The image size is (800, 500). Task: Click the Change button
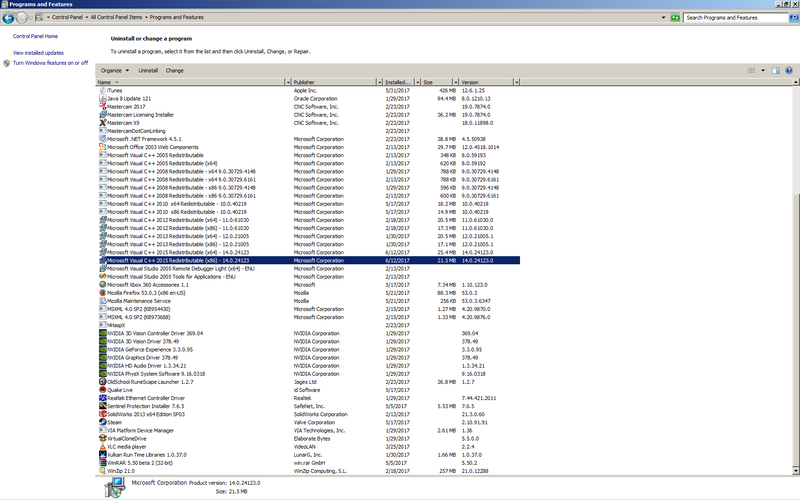click(174, 70)
